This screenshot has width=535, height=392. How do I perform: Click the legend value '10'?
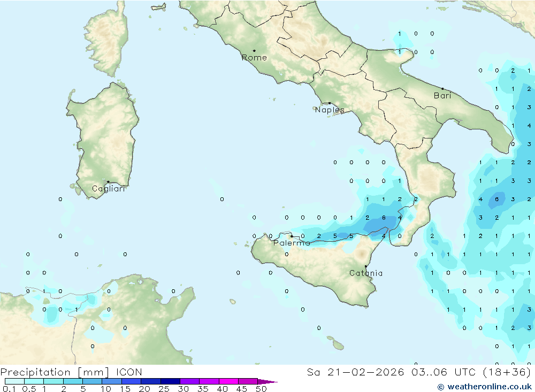106,389
